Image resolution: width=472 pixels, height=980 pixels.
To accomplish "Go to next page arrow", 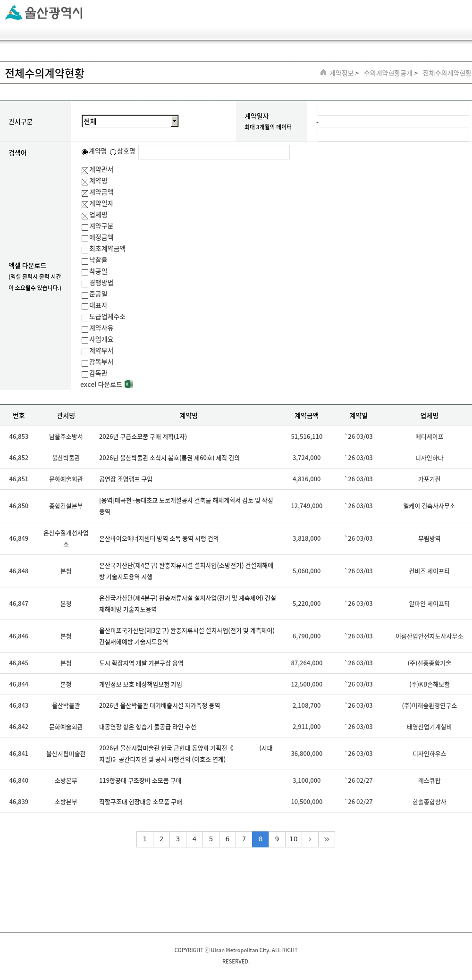I will click(310, 839).
